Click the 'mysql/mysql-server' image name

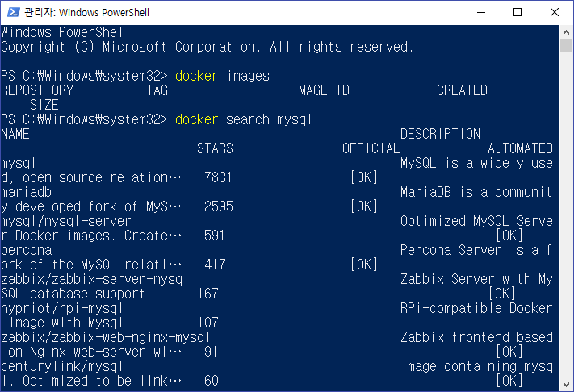66,221
